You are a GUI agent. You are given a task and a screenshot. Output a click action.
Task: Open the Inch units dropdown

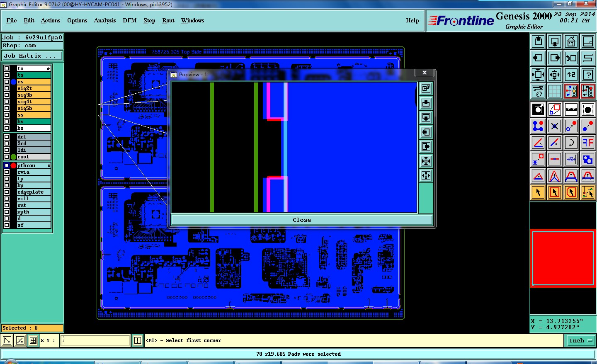(x=580, y=340)
